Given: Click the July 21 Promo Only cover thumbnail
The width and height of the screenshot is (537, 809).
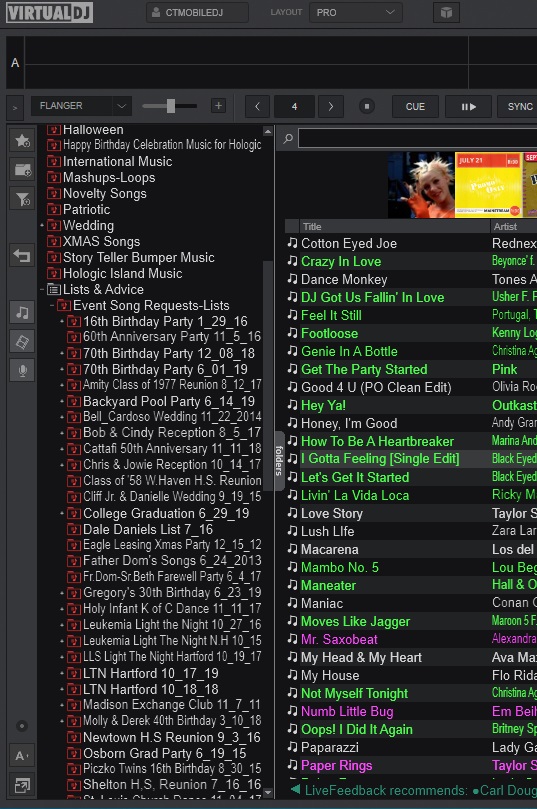Looking at the screenshot, I should [489, 185].
